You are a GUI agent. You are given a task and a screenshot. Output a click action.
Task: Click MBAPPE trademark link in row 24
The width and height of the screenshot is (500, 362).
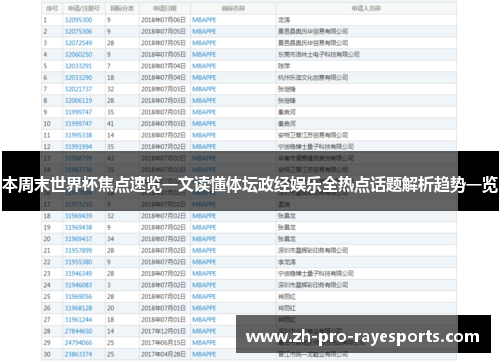pyautogui.click(x=204, y=285)
